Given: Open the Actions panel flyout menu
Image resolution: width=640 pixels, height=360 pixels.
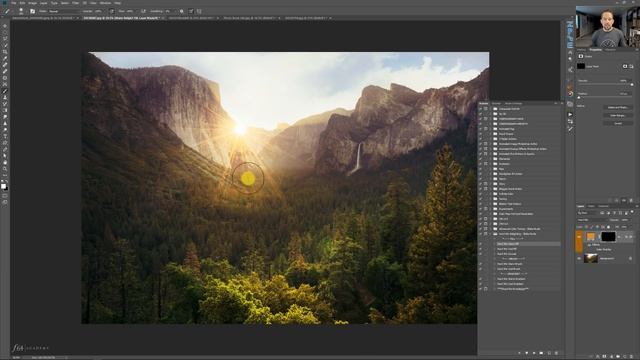Looking at the screenshot, I should tap(561, 104).
